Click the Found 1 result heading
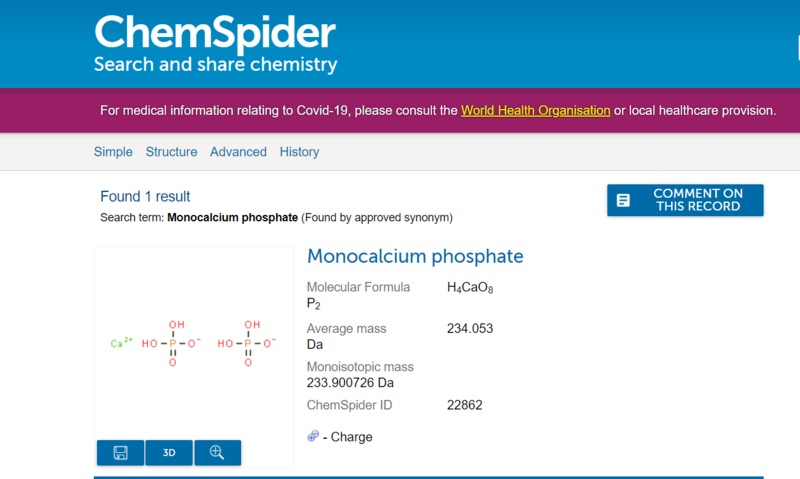Image resolution: width=800 pixels, height=479 pixels. [145, 196]
